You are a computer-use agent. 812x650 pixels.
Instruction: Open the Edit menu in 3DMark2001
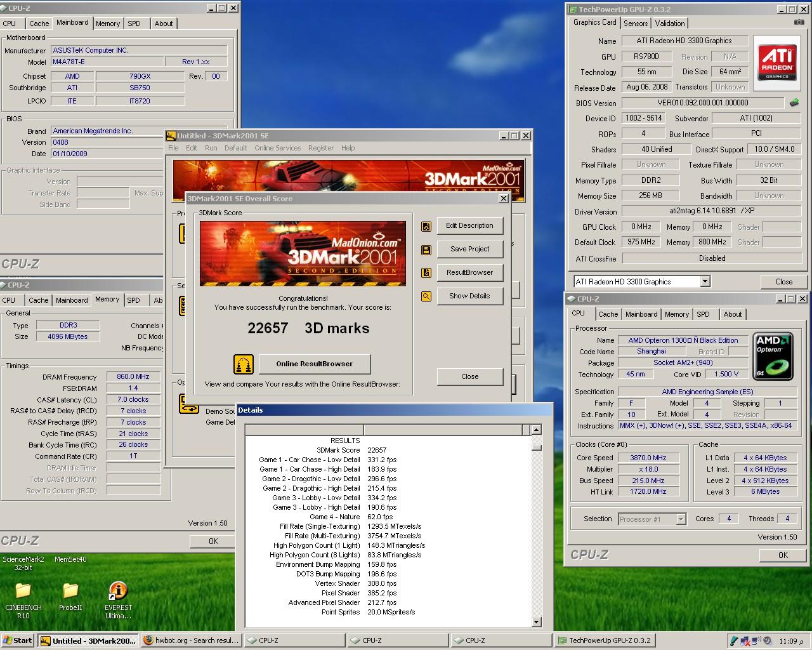[x=192, y=148]
